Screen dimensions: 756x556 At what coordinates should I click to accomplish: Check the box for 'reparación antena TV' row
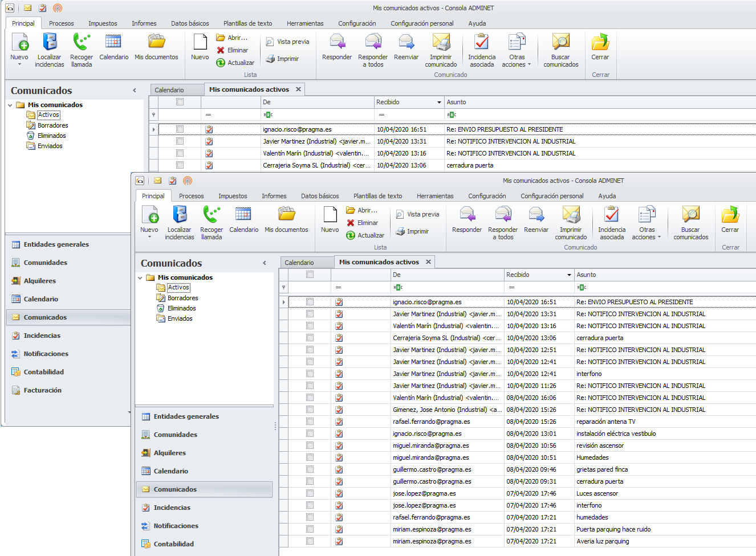coord(310,422)
